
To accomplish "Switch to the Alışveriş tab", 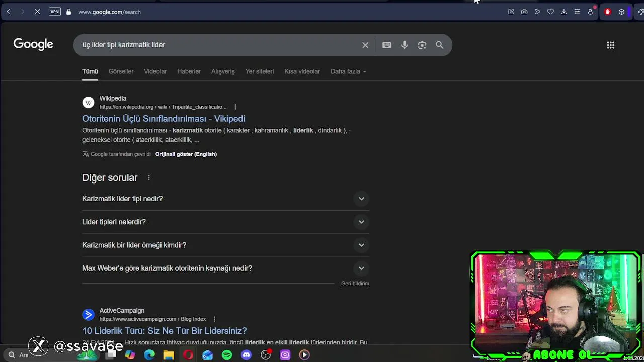I will [223, 71].
